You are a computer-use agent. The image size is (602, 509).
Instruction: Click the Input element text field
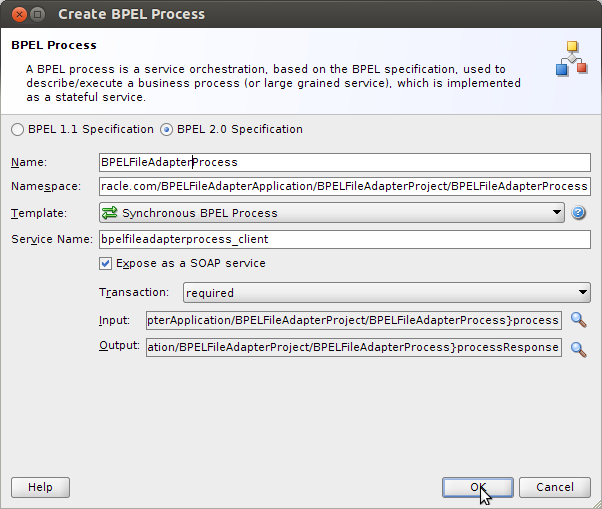[354, 320]
